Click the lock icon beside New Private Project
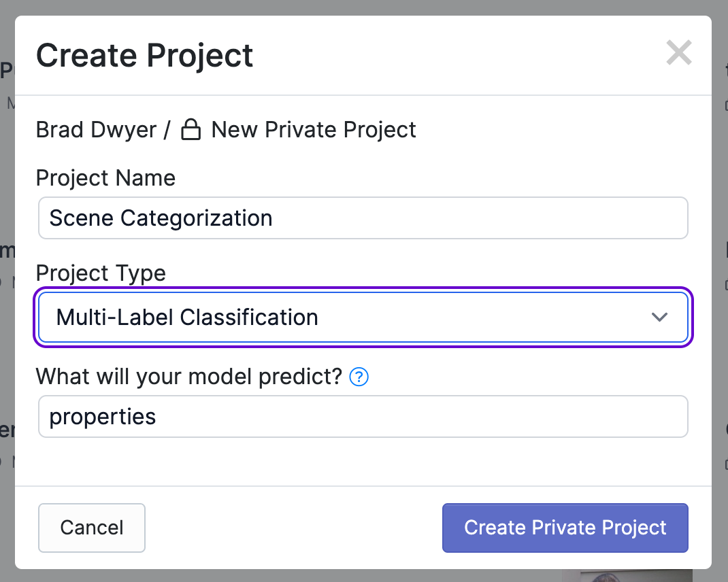The image size is (728, 582). click(x=191, y=129)
